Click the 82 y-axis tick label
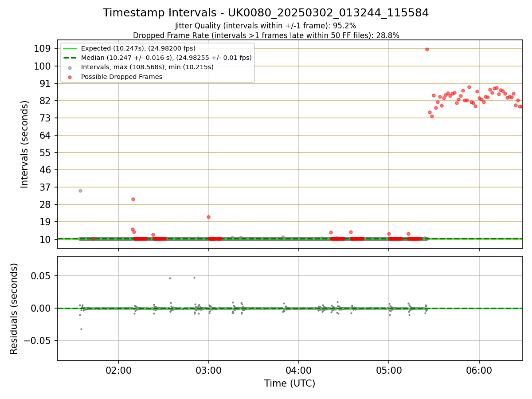The height and width of the screenshot is (399, 532). point(46,101)
